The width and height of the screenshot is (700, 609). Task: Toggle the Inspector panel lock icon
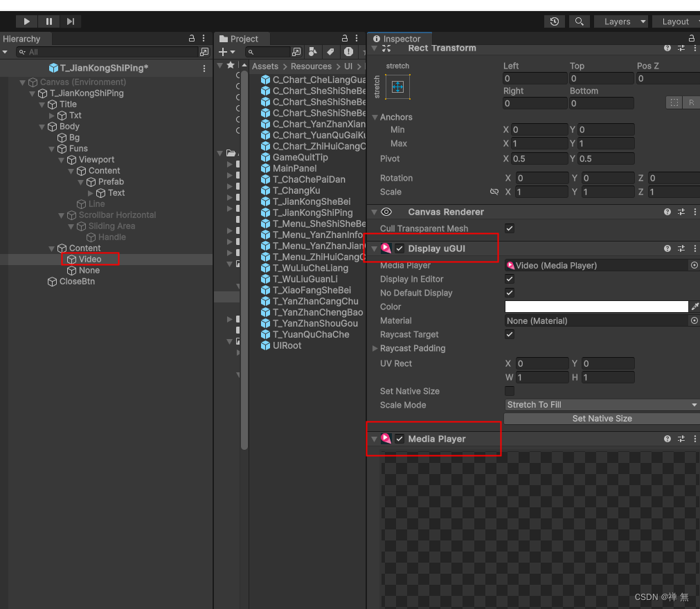[x=692, y=38]
